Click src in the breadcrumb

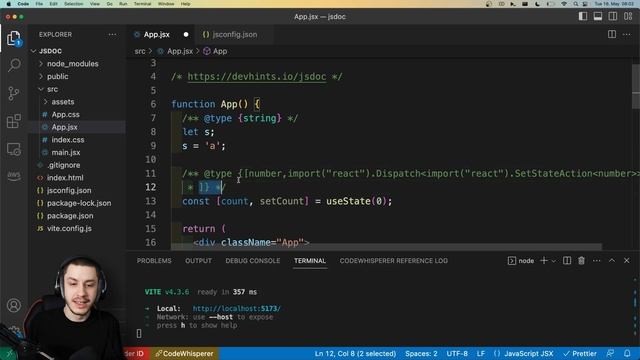pos(140,51)
